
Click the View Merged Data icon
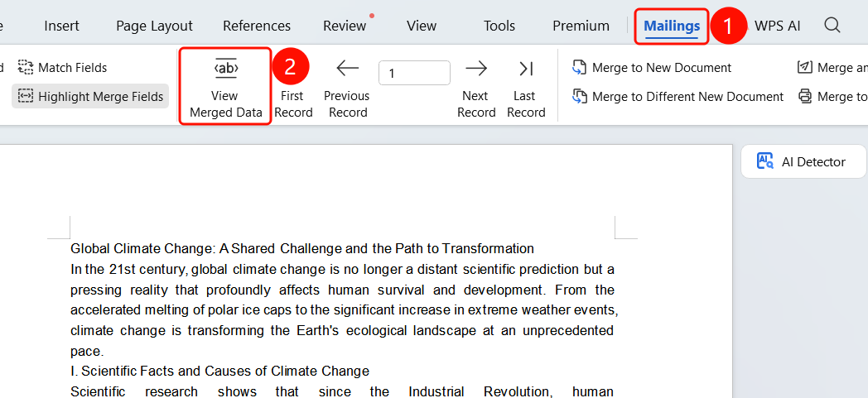226,68
